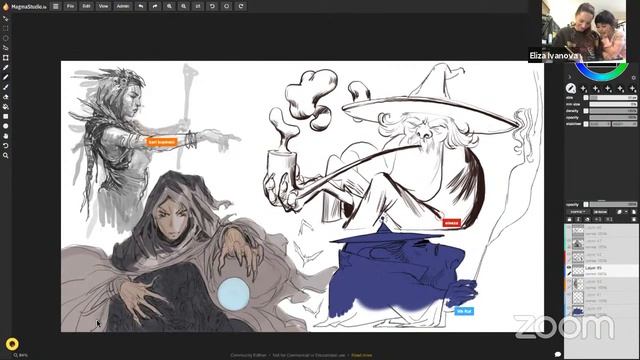The height and width of the screenshot is (360, 640).
Task: Click the fit-to-screen zoom button
Action: click(x=198, y=7)
